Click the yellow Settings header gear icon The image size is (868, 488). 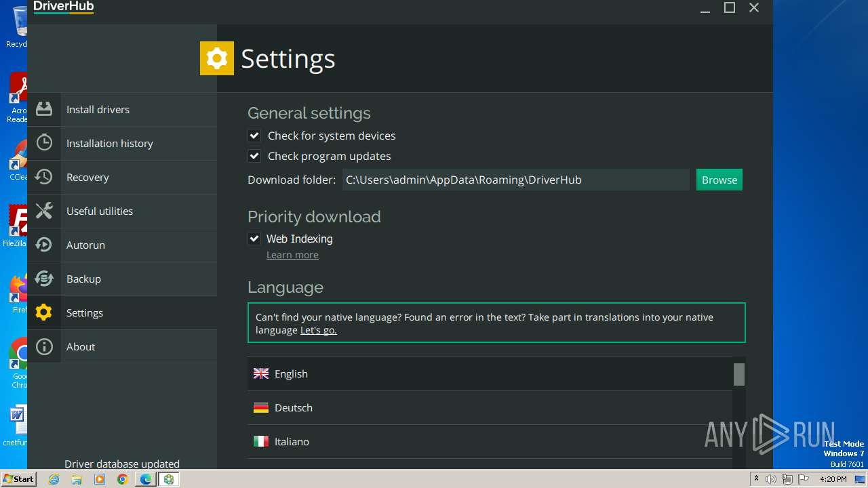[217, 58]
